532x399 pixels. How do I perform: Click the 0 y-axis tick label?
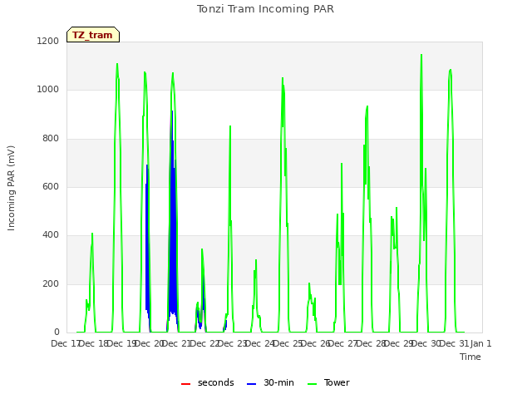[x=57, y=332]
